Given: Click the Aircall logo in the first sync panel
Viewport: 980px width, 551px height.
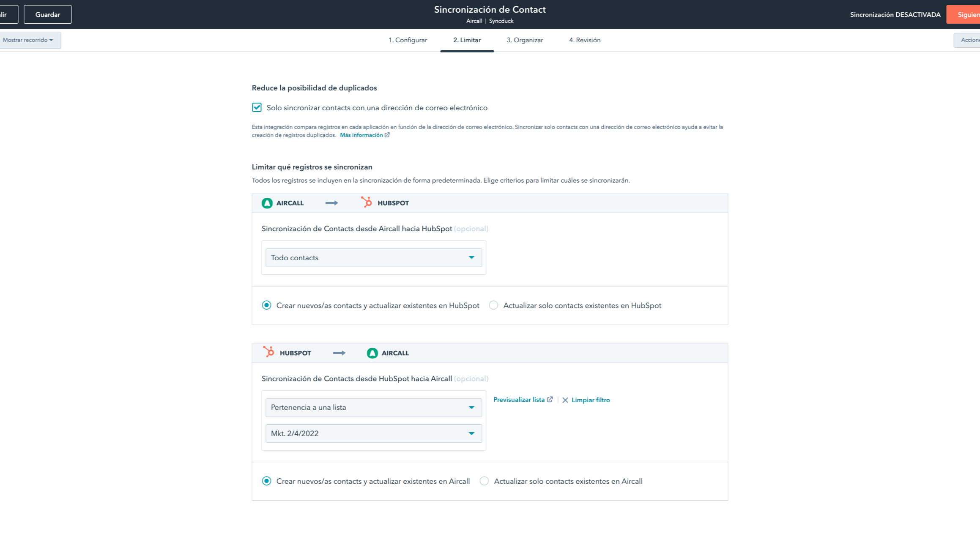Looking at the screenshot, I should click(267, 203).
